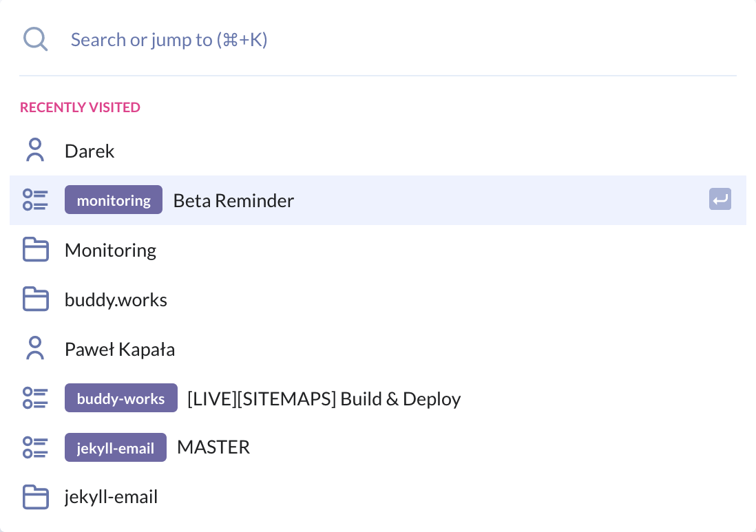Image resolution: width=756 pixels, height=532 pixels.
Task: Click the enter key icon on Beta Reminder row
Action: (720, 200)
